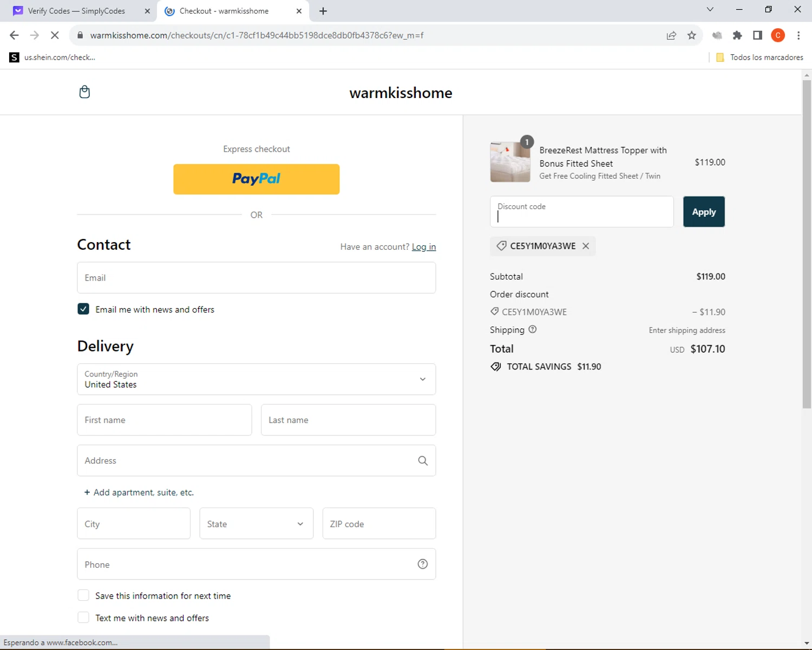Uncheck Email me with news and offers
Viewport: 812px width, 650px height.
(83, 309)
